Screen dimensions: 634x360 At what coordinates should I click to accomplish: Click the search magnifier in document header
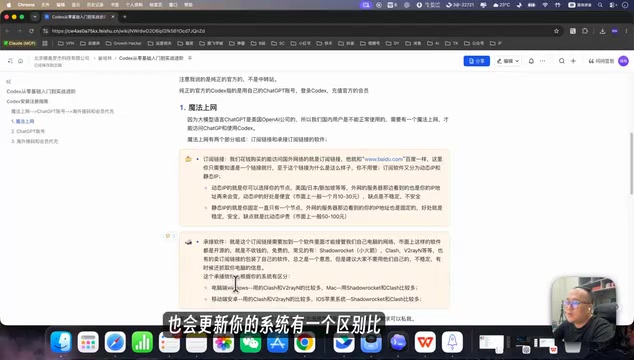562,61
